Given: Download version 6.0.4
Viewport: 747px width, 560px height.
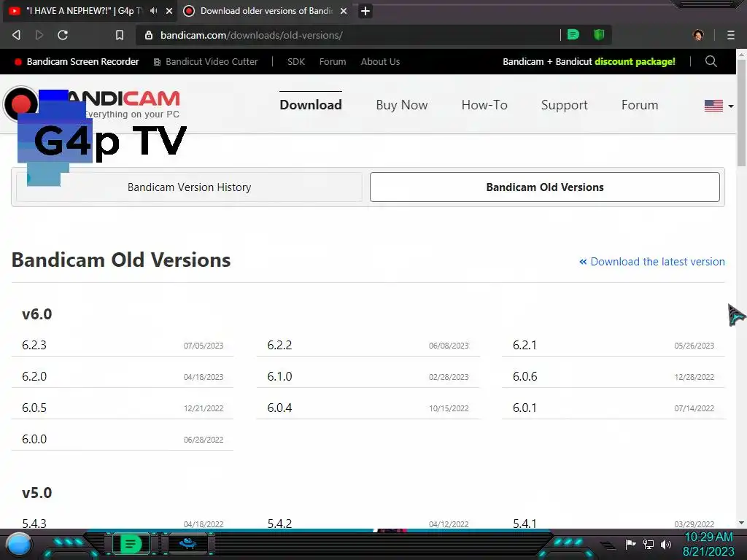Looking at the screenshot, I should [x=368, y=408].
